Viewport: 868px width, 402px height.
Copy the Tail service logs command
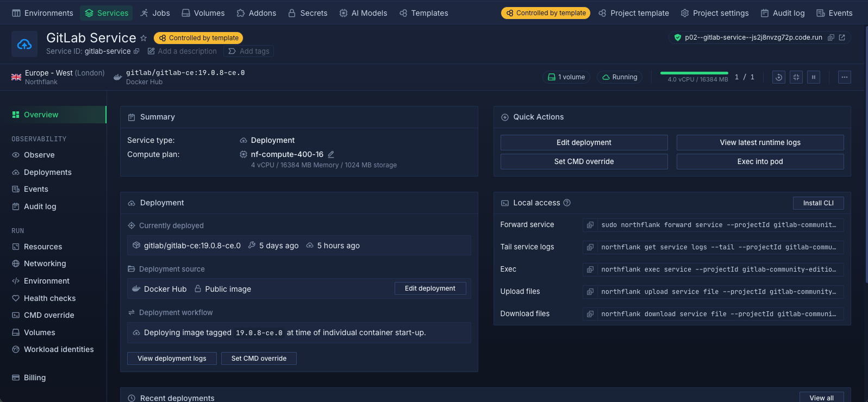pyautogui.click(x=590, y=247)
